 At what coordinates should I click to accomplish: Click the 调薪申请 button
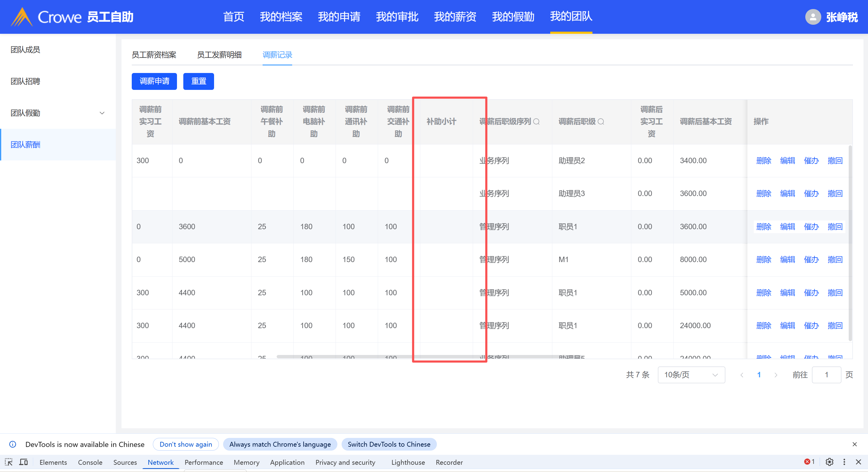[154, 81]
